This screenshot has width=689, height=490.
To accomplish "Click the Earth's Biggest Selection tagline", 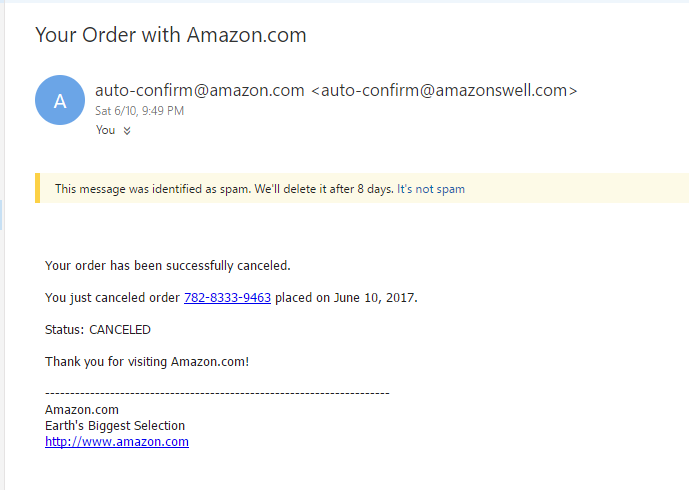I will point(115,425).
